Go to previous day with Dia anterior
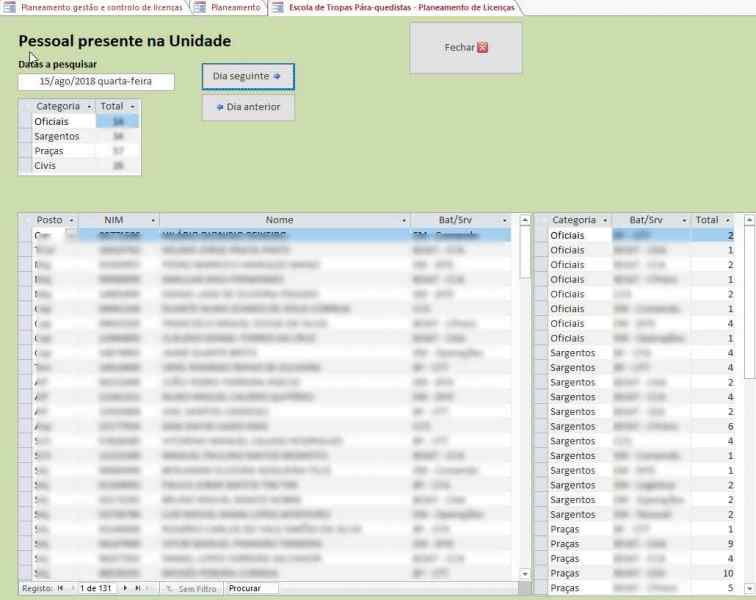The image size is (756, 600). point(248,107)
